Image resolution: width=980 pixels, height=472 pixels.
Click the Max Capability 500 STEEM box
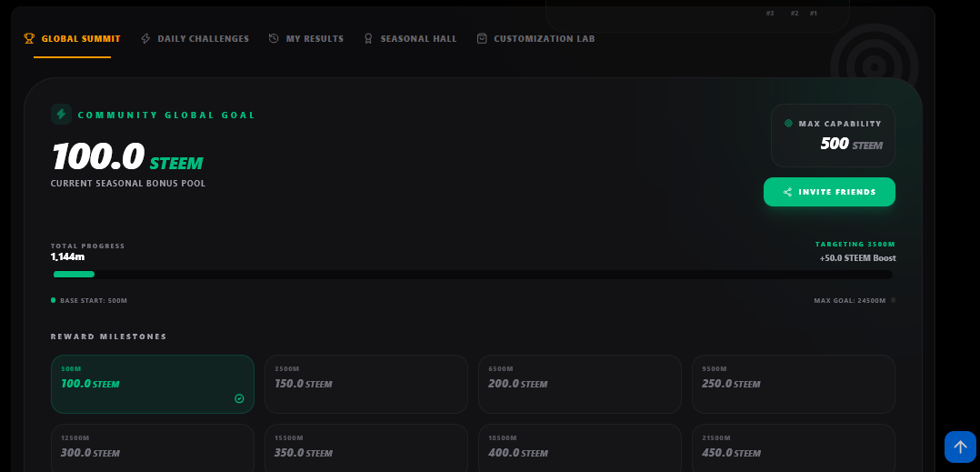[833, 135]
